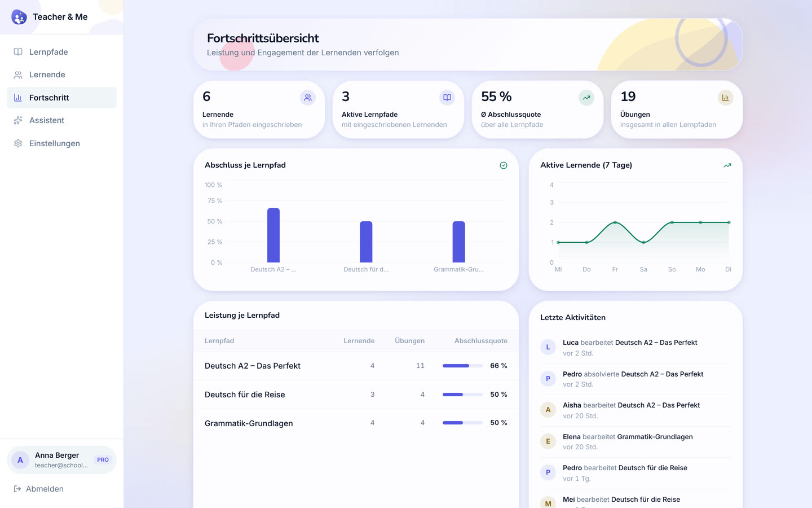Click Elena's avatar in recent activities
This screenshot has width=812, height=508.
[x=548, y=441]
